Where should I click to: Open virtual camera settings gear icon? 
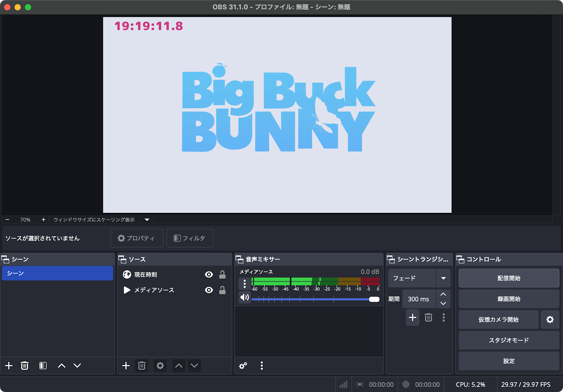pyautogui.click(x=550, y=319)
